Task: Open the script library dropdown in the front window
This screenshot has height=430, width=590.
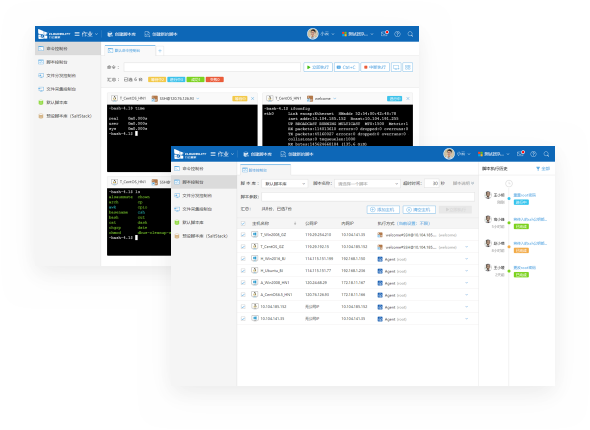Action: tap(285, 184)
